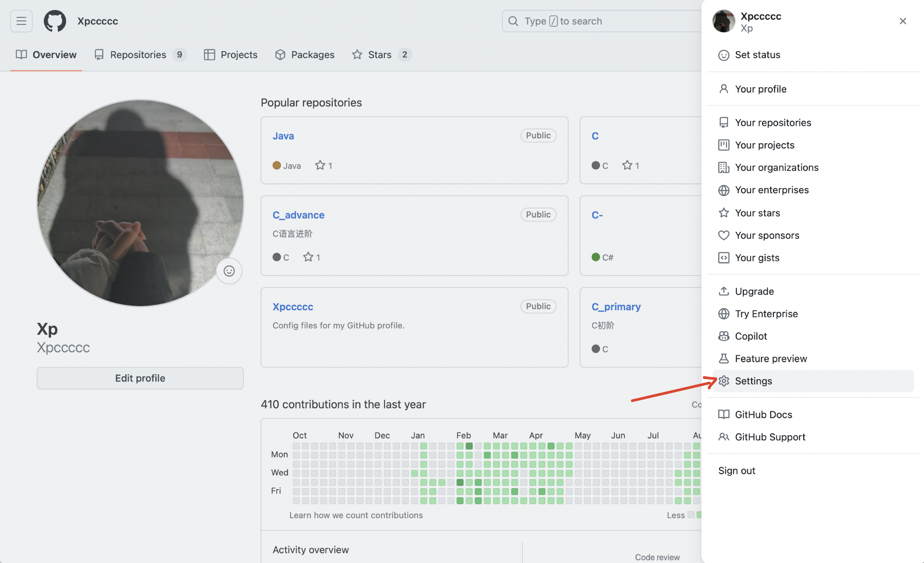Close the user menu panel

click(903, 21)
